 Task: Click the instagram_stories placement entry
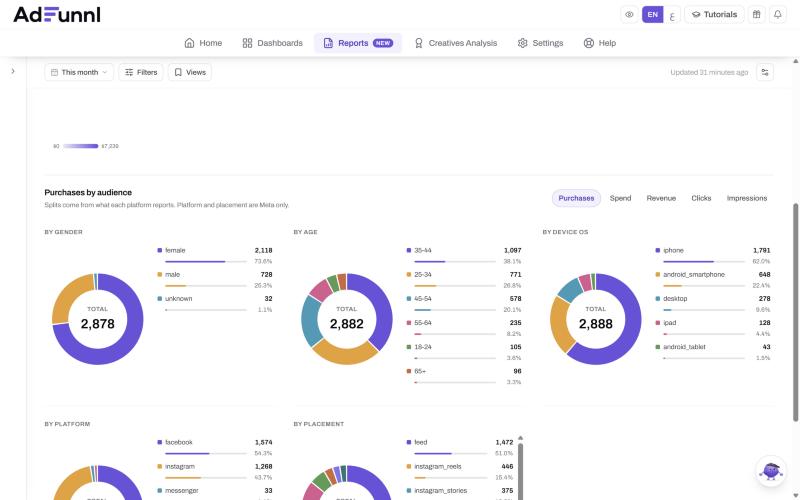click(460, 491)
